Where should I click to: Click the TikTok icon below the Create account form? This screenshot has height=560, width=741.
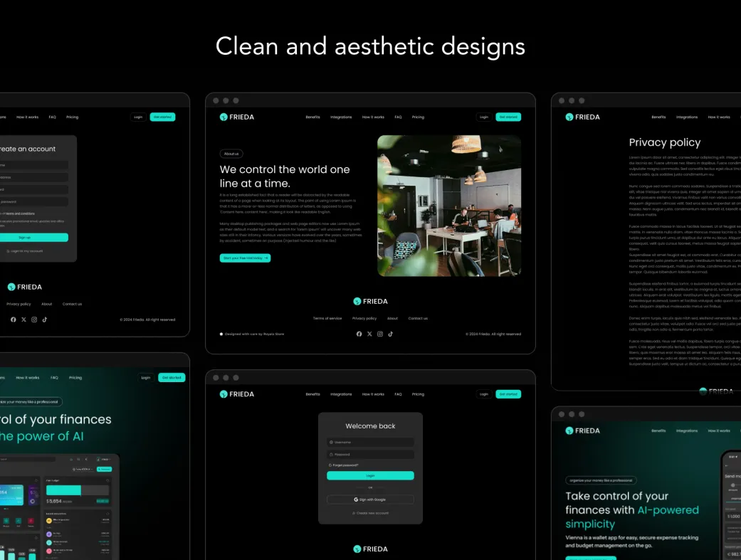tap(44, 319)
